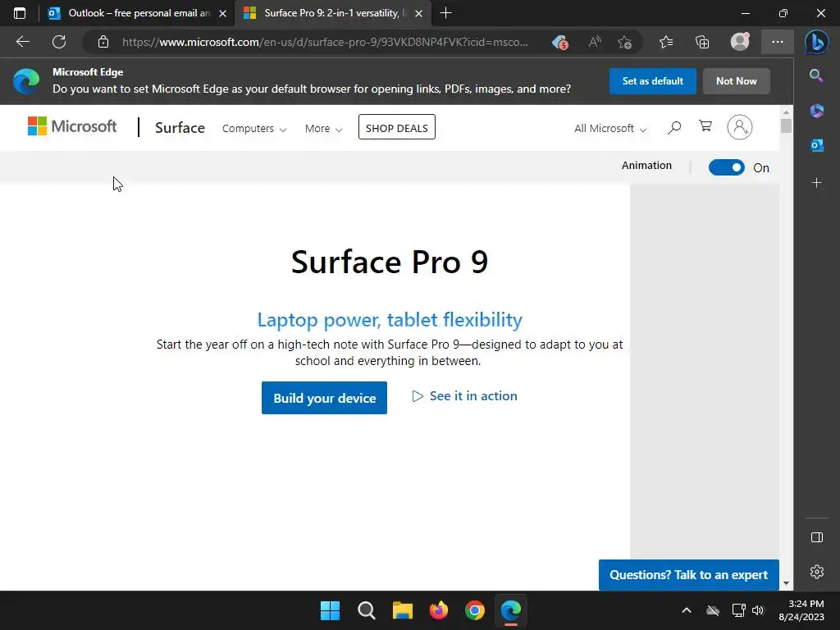Expand the More dropdown menu
Viewport: 840px width, 630px height.
323,129
